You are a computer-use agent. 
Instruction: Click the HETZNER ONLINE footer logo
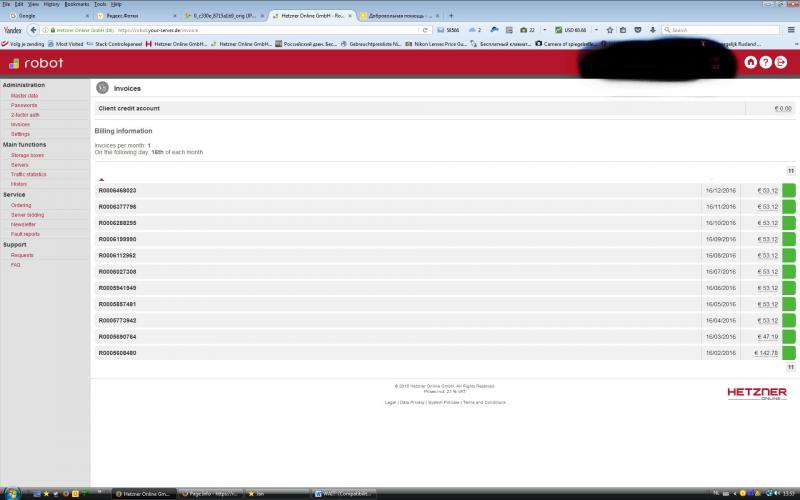pos(757,393)
